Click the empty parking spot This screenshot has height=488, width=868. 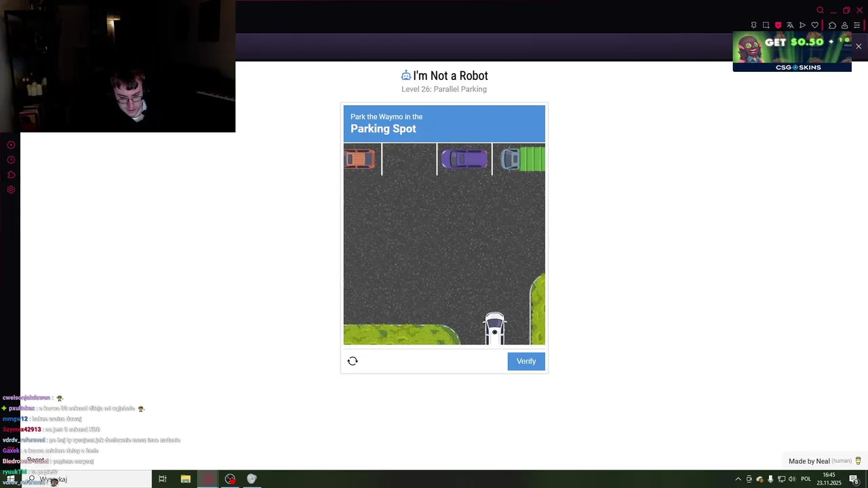click(x=410, y=159)
